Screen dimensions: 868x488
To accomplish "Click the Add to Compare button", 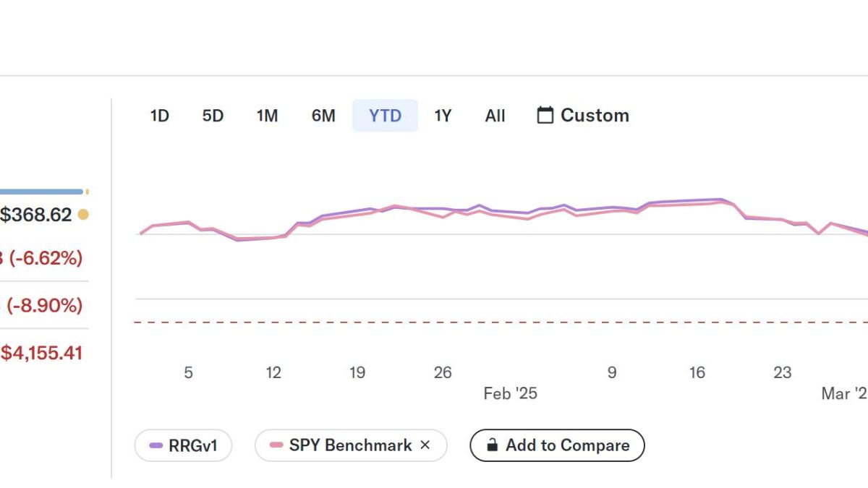I will coord(557,445).
